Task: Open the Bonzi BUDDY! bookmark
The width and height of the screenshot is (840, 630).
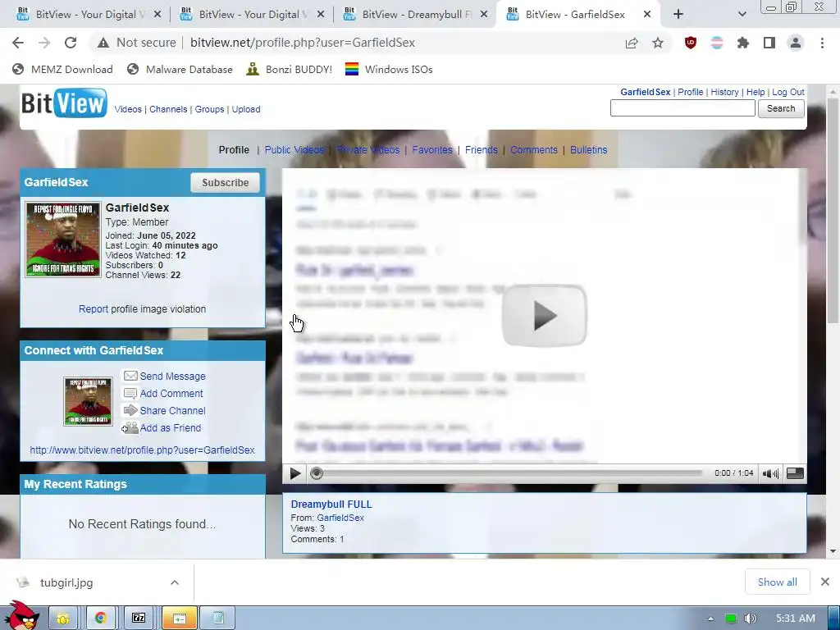Action: point(290,69)
